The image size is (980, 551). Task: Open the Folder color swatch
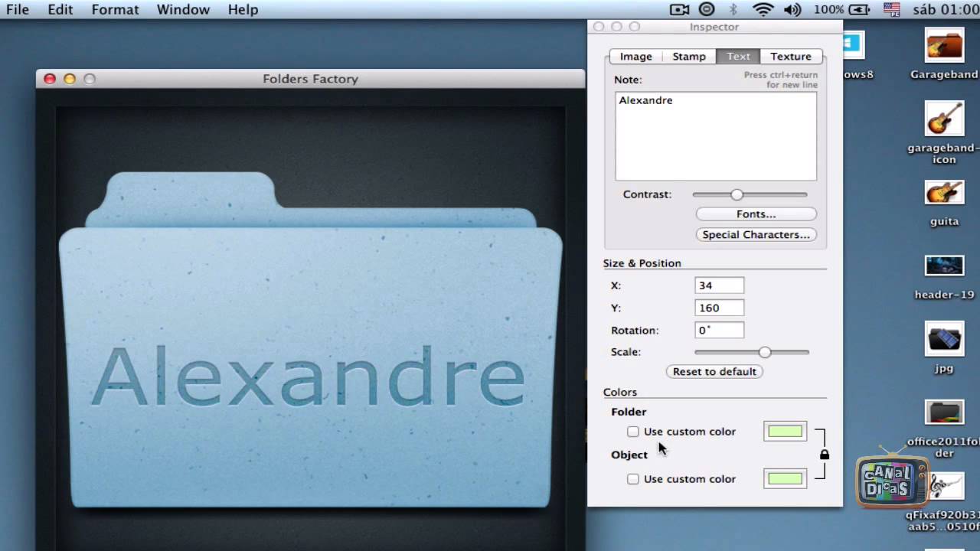[785, 432]
